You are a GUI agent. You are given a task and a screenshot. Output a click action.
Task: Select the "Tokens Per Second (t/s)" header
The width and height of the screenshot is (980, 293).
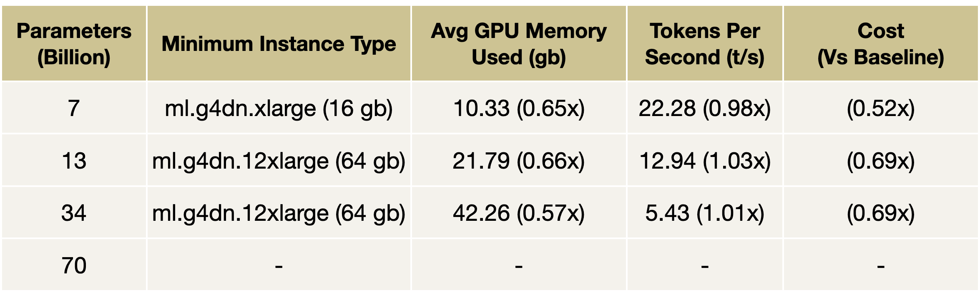(704, 44)
